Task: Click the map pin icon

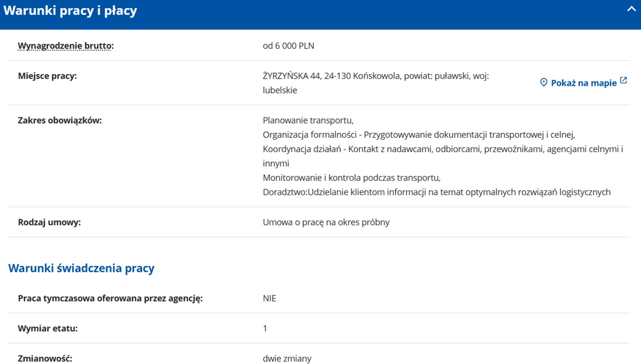Action: (x=543, y=83)
